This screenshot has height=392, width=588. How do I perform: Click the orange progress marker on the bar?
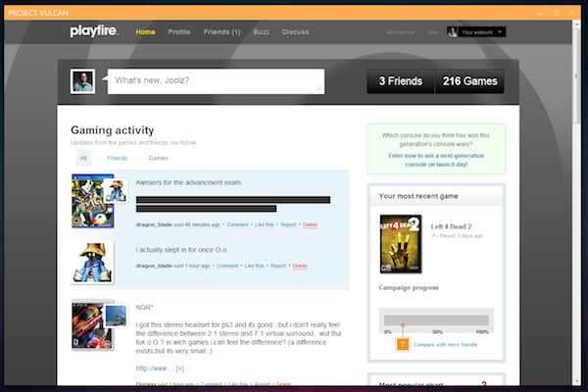click(403, 325)
